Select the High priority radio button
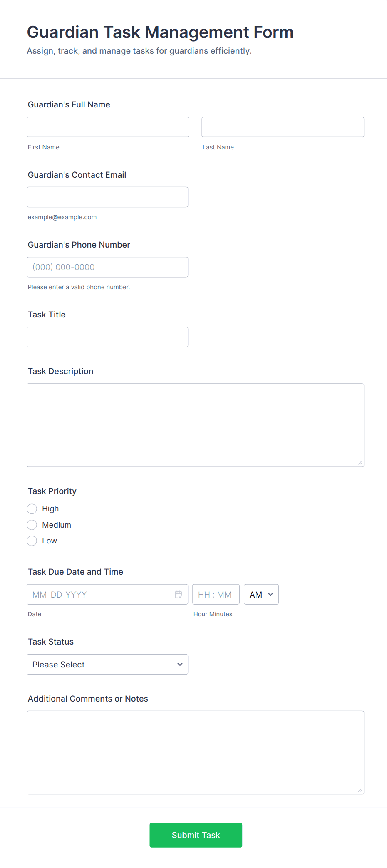Image resolution: width=387 pixels, height=868 pixels. pyautogui.click(x=32, y=509)
